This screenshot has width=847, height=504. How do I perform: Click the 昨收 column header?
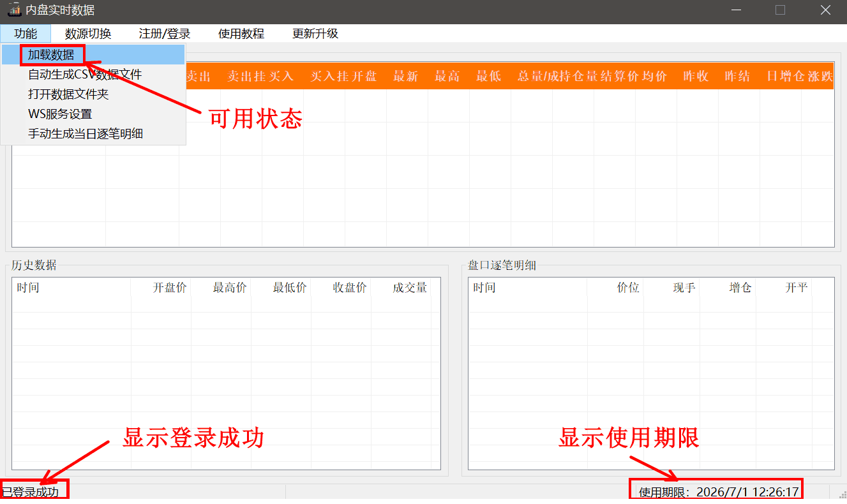coord(696,77)
